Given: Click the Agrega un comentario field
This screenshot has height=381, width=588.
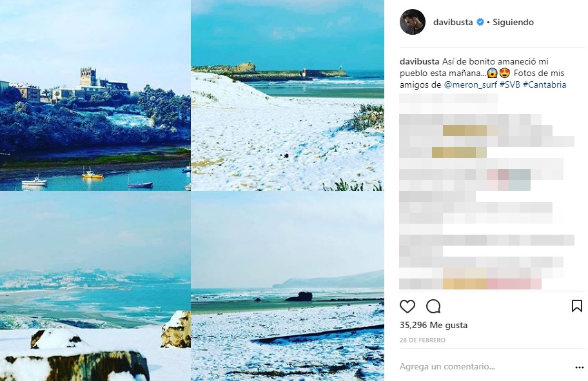Looking at the screenshot, I should point(447,366).
